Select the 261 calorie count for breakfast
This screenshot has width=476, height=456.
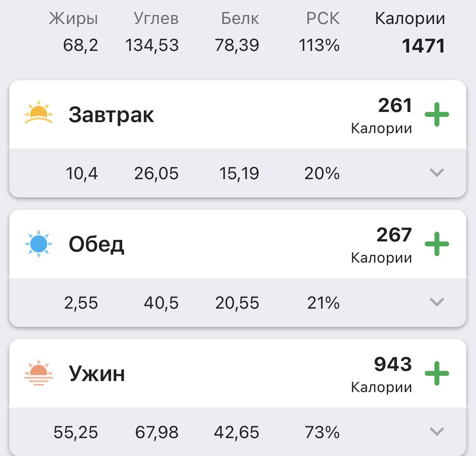pos(394,105)
